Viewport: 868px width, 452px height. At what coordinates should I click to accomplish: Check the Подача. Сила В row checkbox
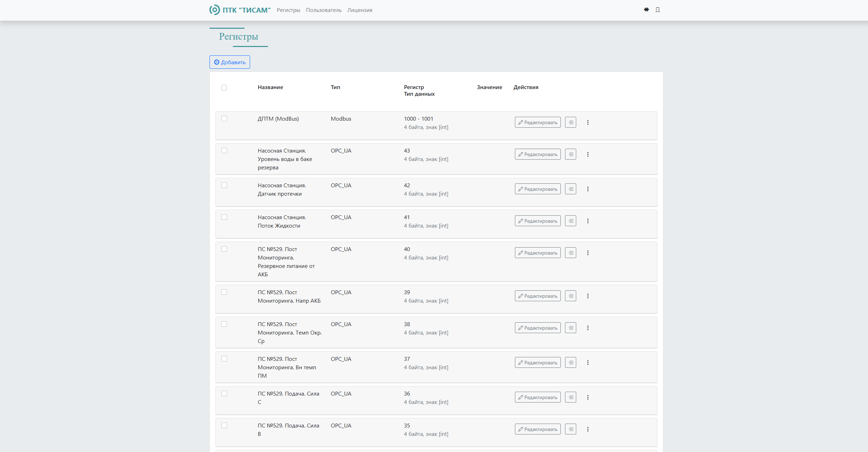tap(224, 425)
